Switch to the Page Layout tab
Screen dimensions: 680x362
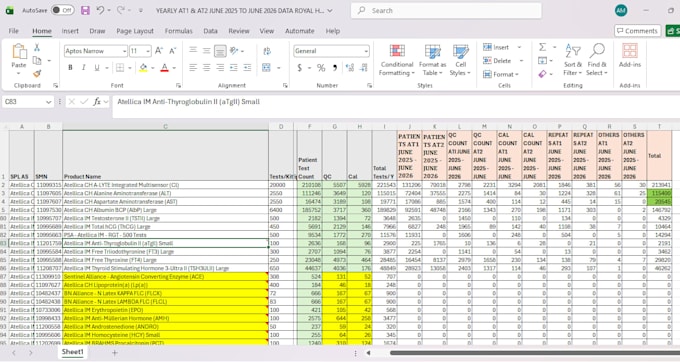coord(135,31)
